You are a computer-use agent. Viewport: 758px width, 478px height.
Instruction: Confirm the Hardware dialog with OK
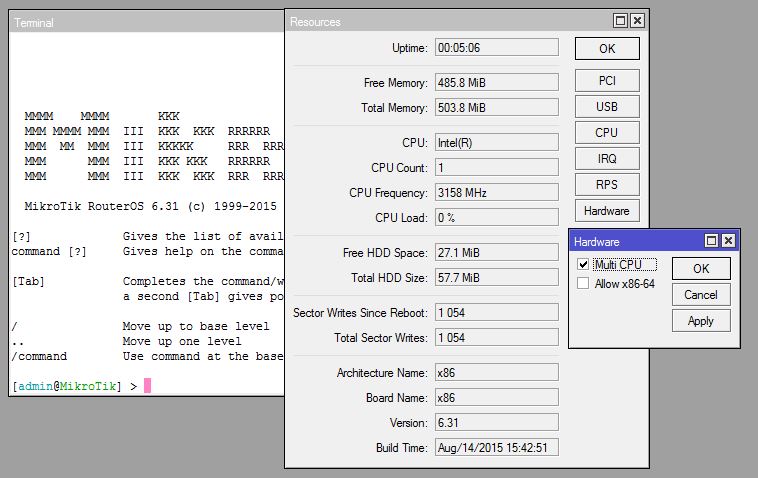coord(701,269)
